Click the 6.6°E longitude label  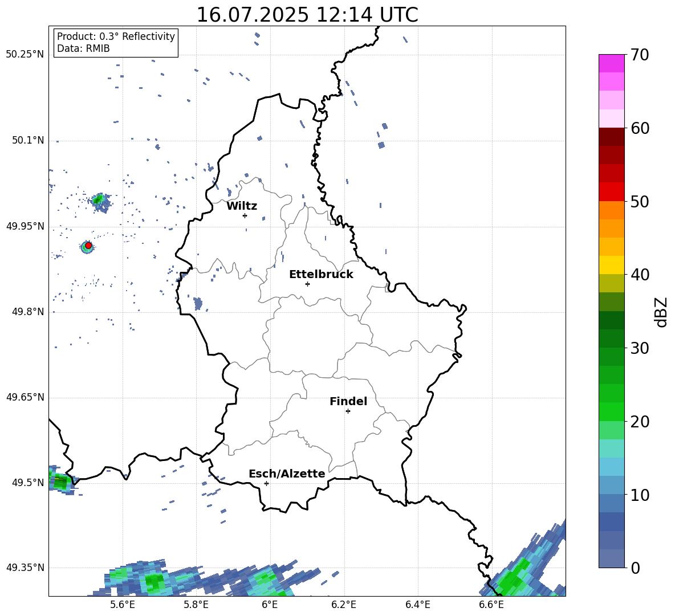[x=491, y=605]
